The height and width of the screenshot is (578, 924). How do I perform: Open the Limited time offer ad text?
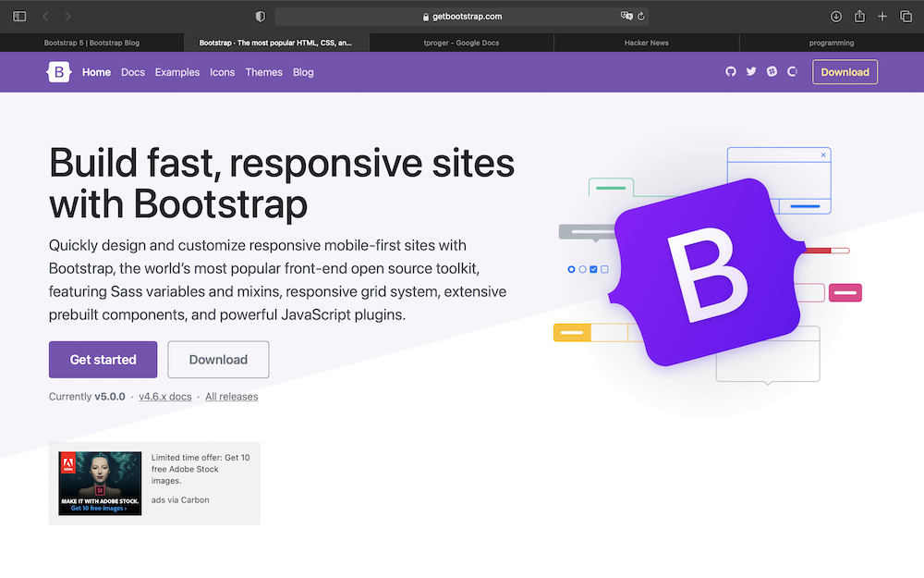click(201, 469)
